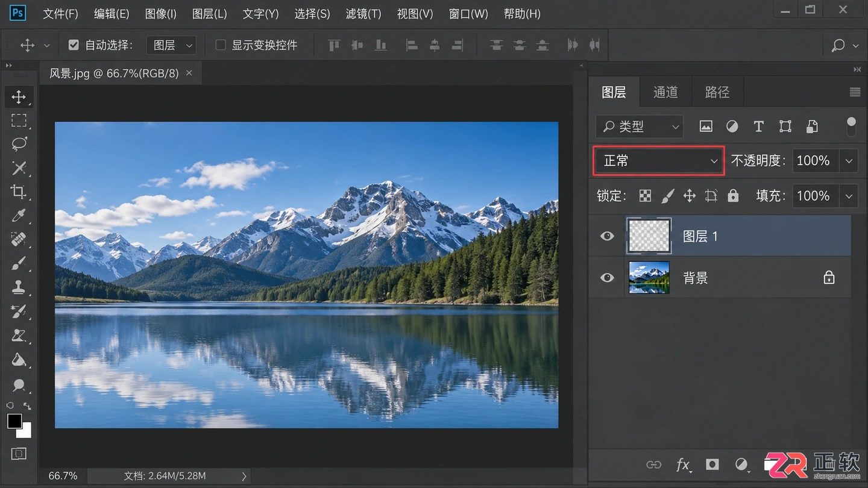
Task: Click the align right edges icon
Action: point(458,45)
